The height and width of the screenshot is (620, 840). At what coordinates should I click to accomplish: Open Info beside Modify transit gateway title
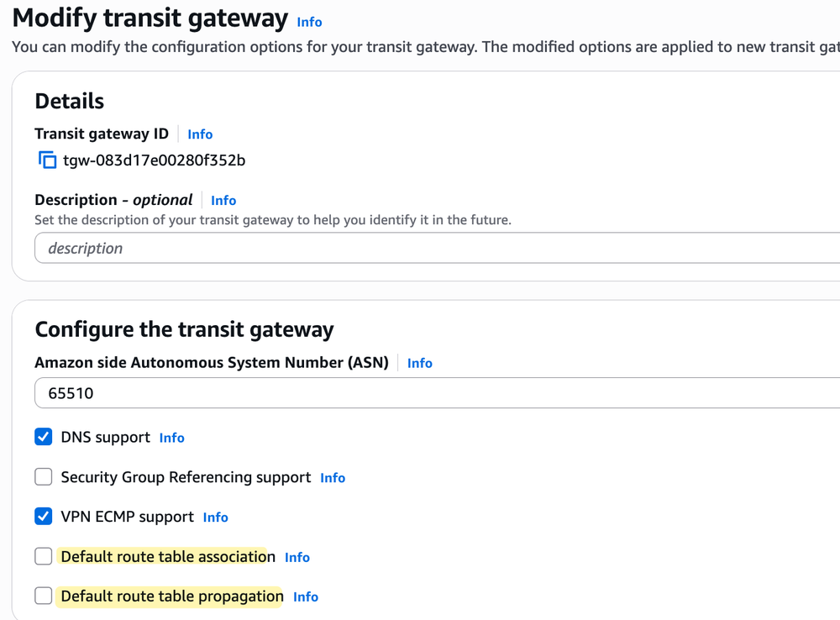pos(309,22)
